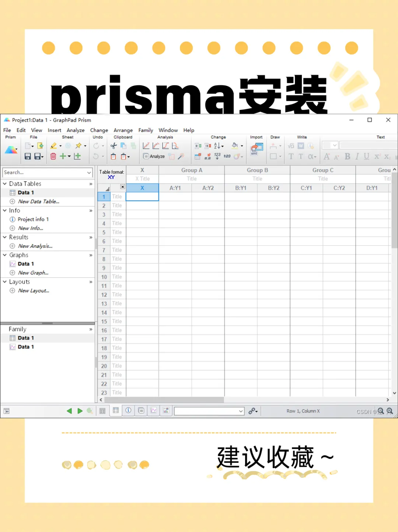The width and height of the screenshot is (398, 532).
Task: Click the Bold B text icon
Action: (347, 156)
